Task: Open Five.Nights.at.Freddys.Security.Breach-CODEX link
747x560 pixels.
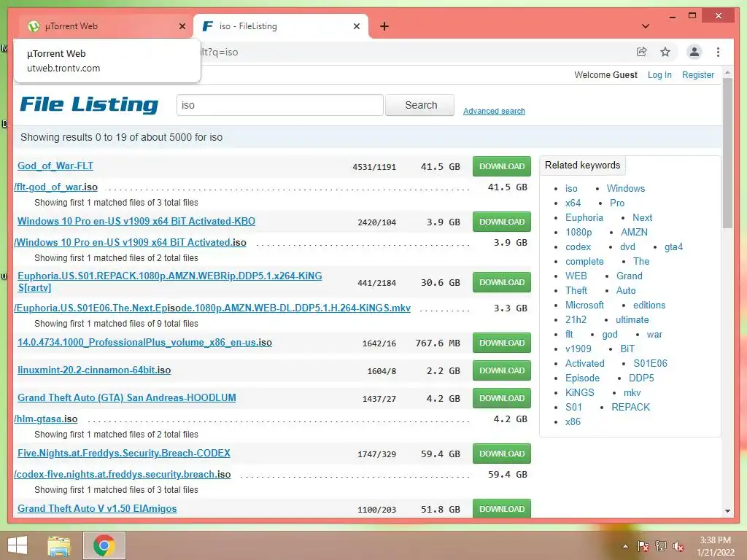Action: (124, 453)
